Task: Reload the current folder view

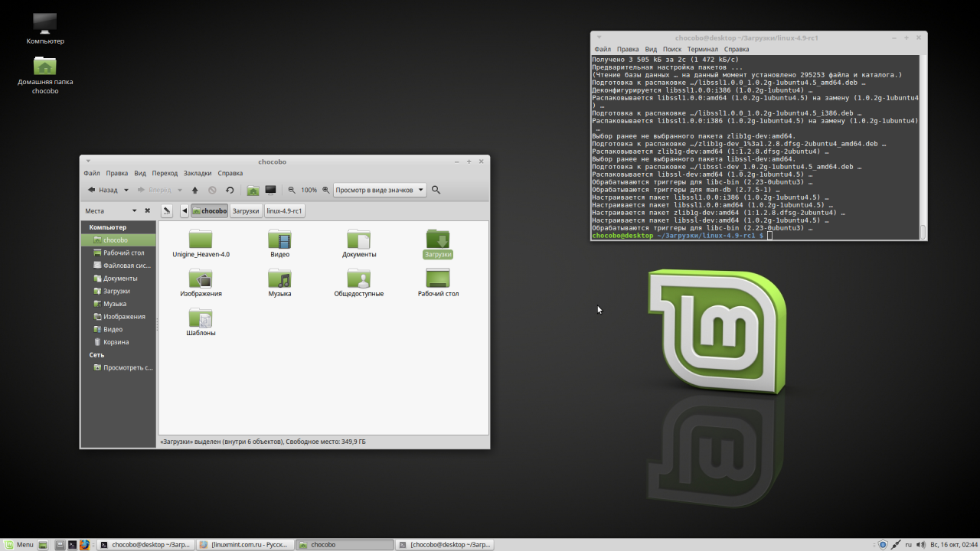Action: 230,190
